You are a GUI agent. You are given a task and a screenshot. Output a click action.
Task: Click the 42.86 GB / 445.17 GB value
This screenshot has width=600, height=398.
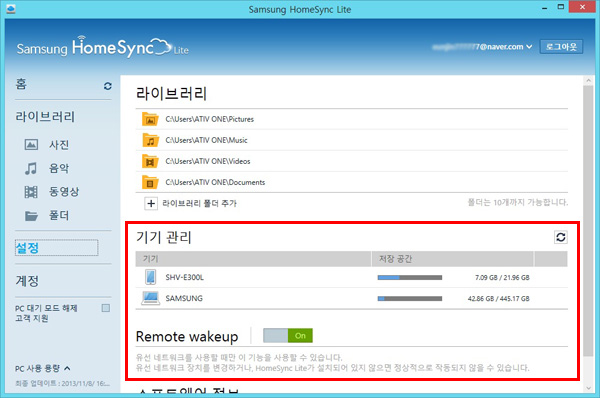499,298
